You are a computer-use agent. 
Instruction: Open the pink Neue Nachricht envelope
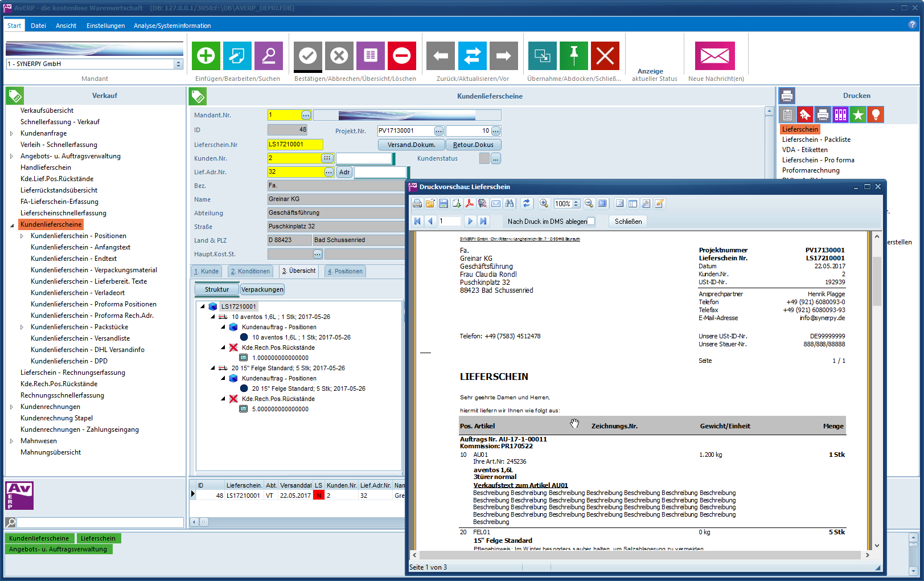pos(714,56)
